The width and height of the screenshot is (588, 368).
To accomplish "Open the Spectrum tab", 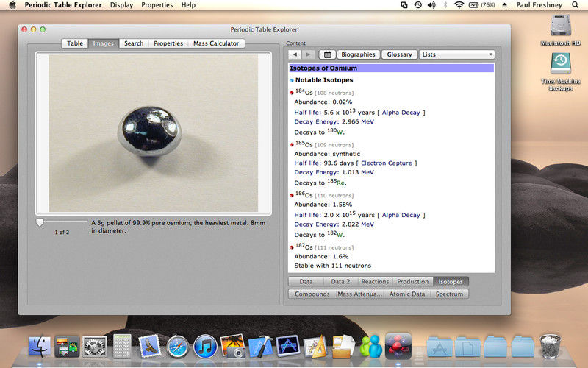I will [x=449, y=294].
